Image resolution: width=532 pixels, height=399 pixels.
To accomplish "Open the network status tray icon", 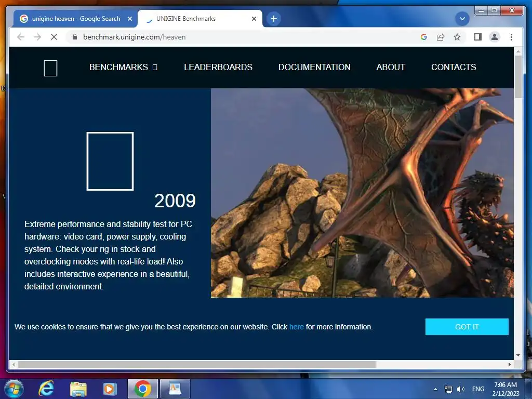I will [448, 389].
